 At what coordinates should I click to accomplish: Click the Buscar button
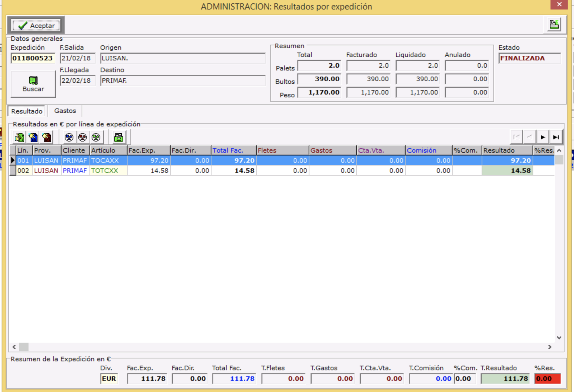point(33,84)
